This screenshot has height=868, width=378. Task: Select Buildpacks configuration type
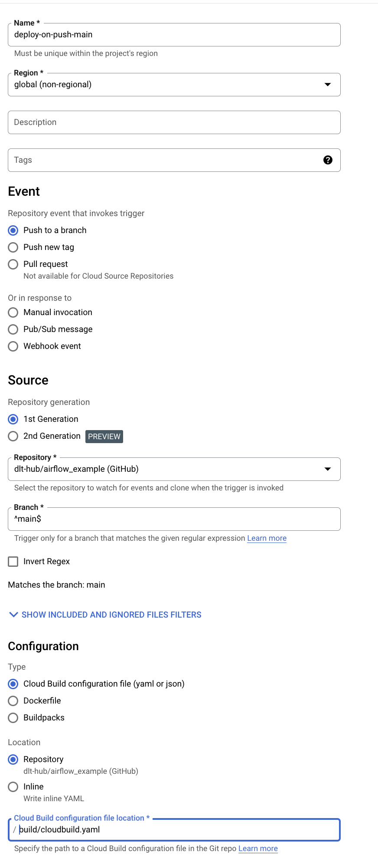13,718
